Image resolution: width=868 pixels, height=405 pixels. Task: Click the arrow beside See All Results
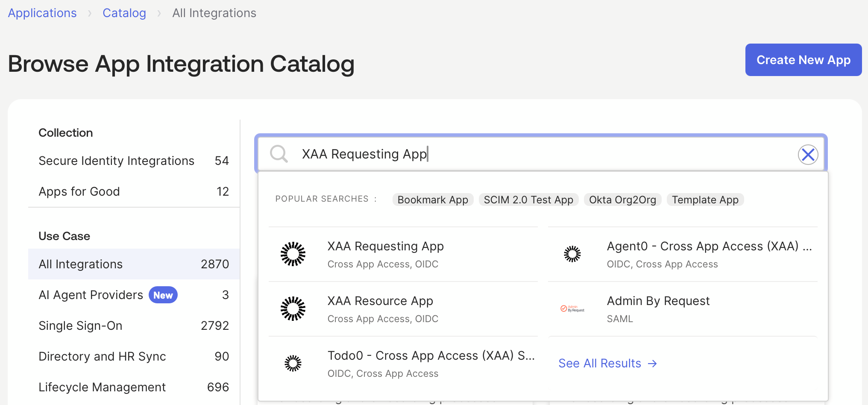[652, 364]
